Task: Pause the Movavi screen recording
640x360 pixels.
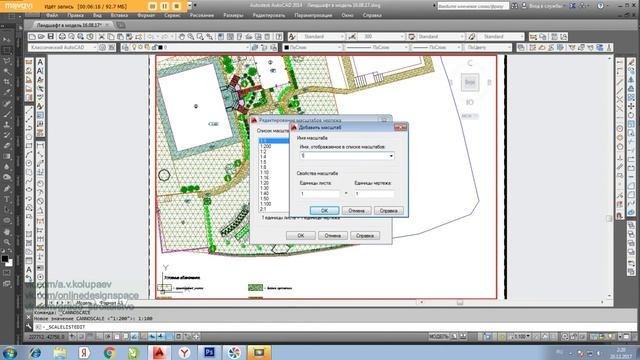Action: tap(164, 6)
